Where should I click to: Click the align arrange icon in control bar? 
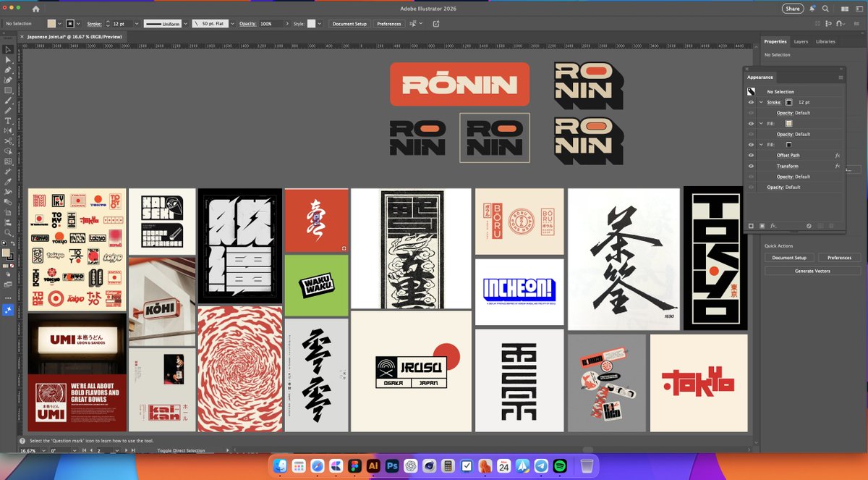413,23
